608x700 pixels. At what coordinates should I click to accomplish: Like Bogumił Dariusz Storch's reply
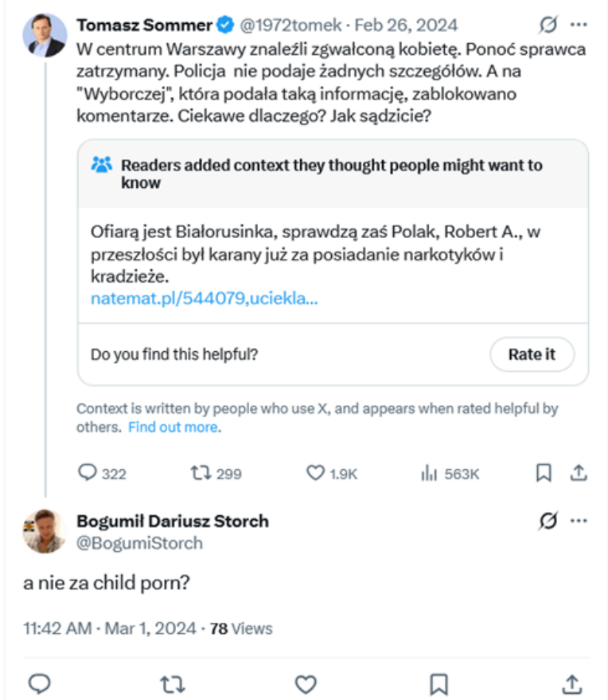point(306,683)
